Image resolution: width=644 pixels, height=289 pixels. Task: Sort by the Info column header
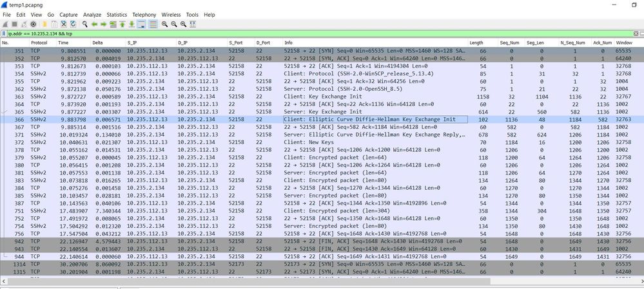point(375,42)
